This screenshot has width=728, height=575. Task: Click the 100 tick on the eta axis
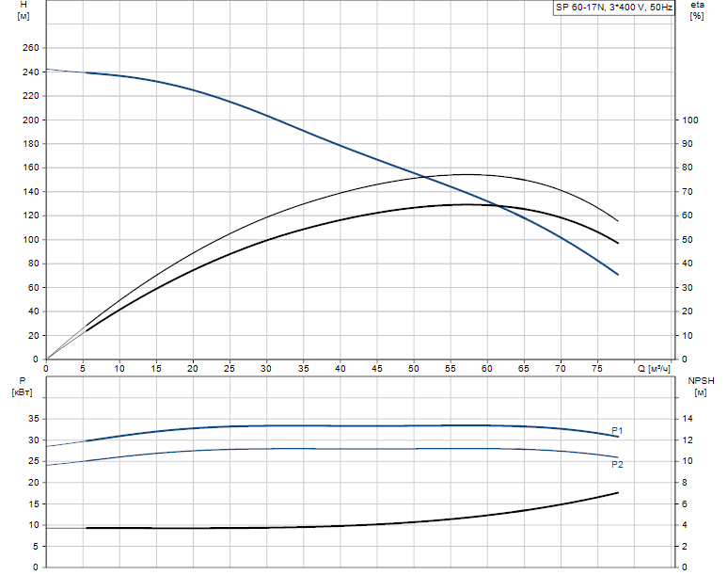(x=690, y=120)
